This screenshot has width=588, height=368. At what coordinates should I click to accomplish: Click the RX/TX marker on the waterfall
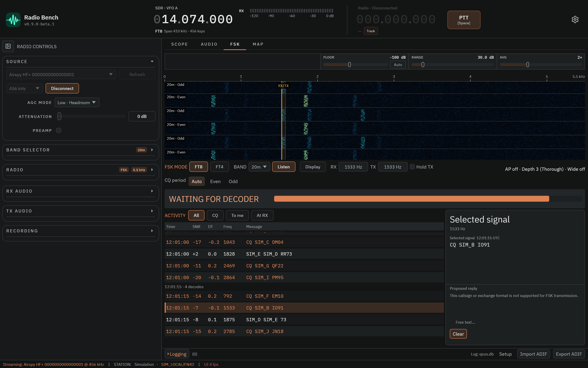(x=283, y=86)
